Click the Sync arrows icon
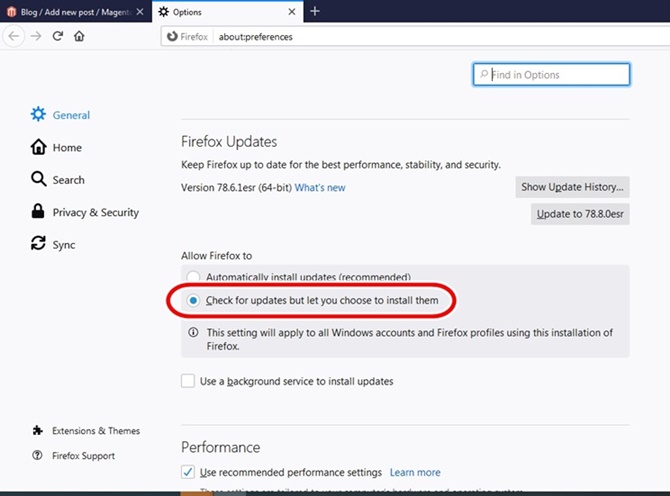 (x=38, y=243)
